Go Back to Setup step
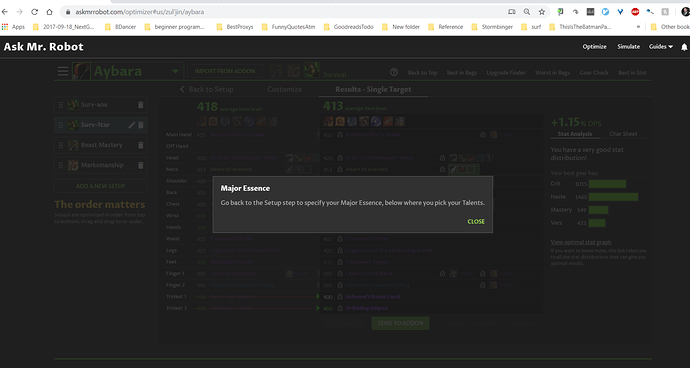 [206, 89]
